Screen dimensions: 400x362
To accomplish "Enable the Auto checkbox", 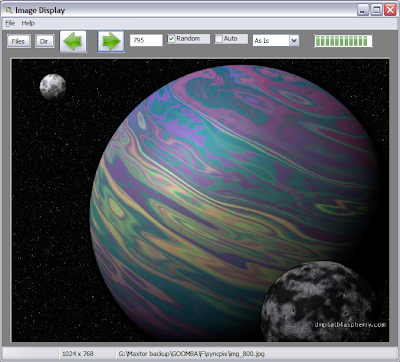I will [218, 39].
